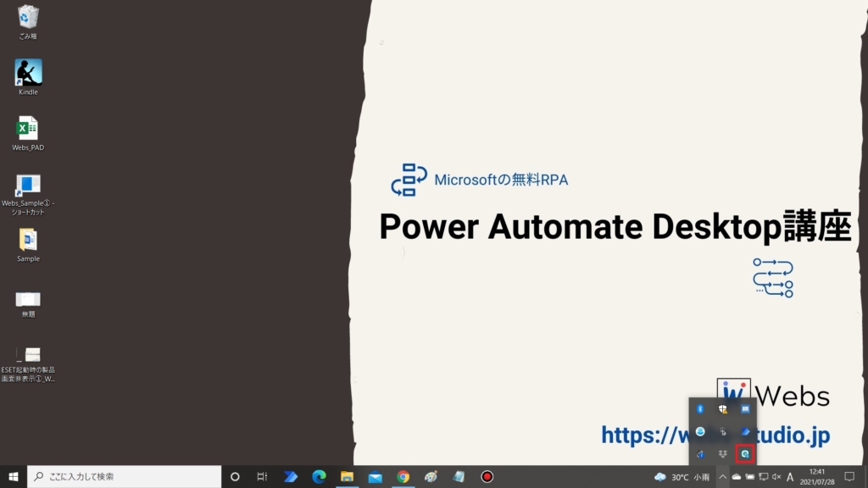Unmute via the muted speaker tray icon
Viewport: 868px width, 488px height.
point(776,477)
